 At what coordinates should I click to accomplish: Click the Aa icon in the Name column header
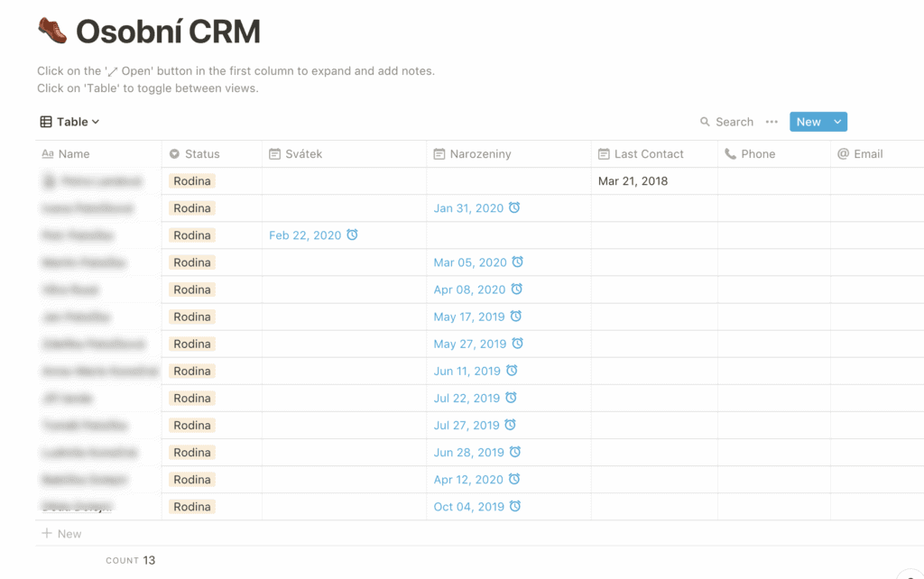click(48, 153)
